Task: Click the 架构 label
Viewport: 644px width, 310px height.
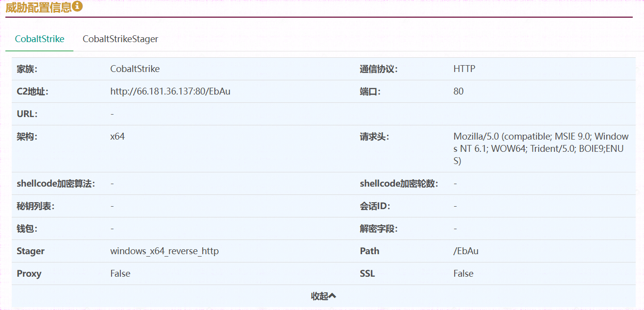Action: (27, 137)
